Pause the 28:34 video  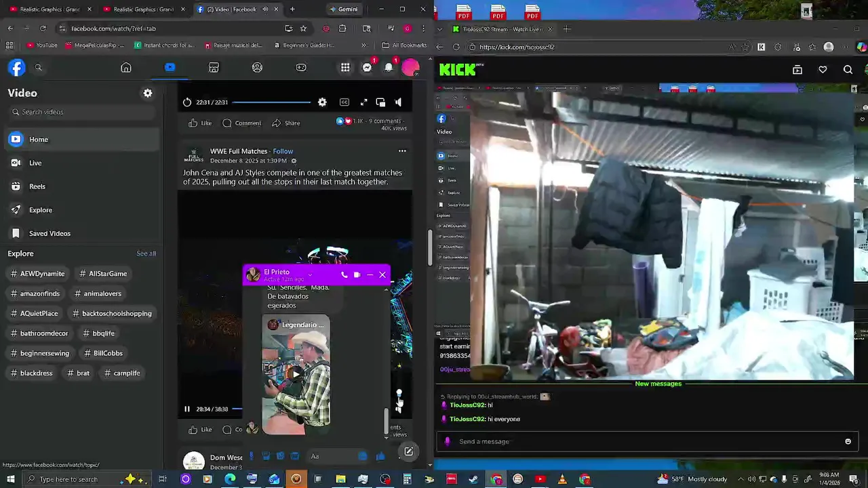187,409
